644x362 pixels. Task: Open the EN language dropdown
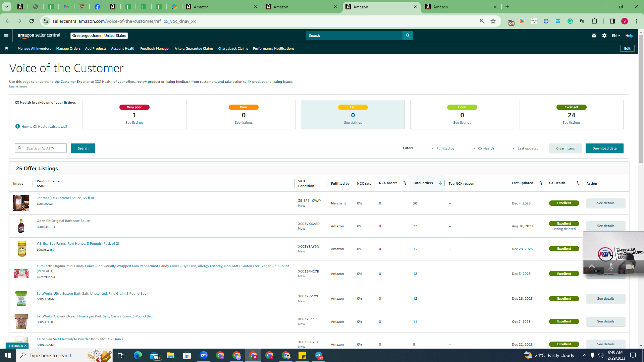(x=616, y=36)
